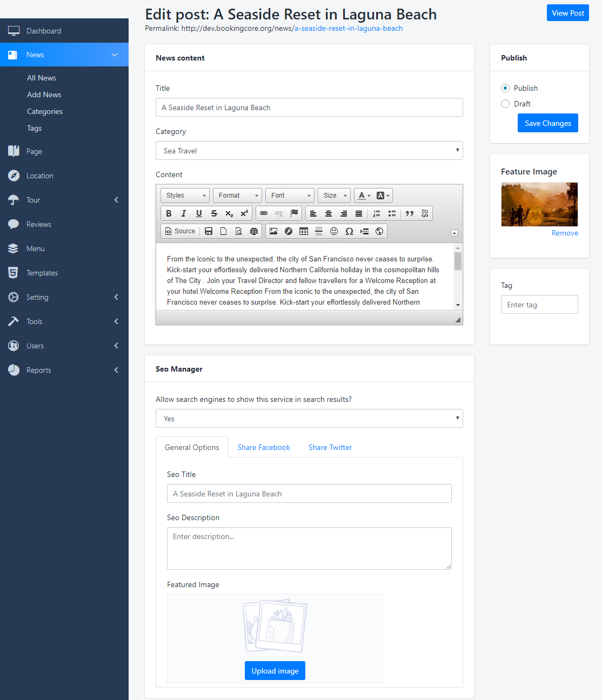Viewport: 602px width, 700px height.
Task: Switch to the Share Facebook tab
Action: pos(264,447)
